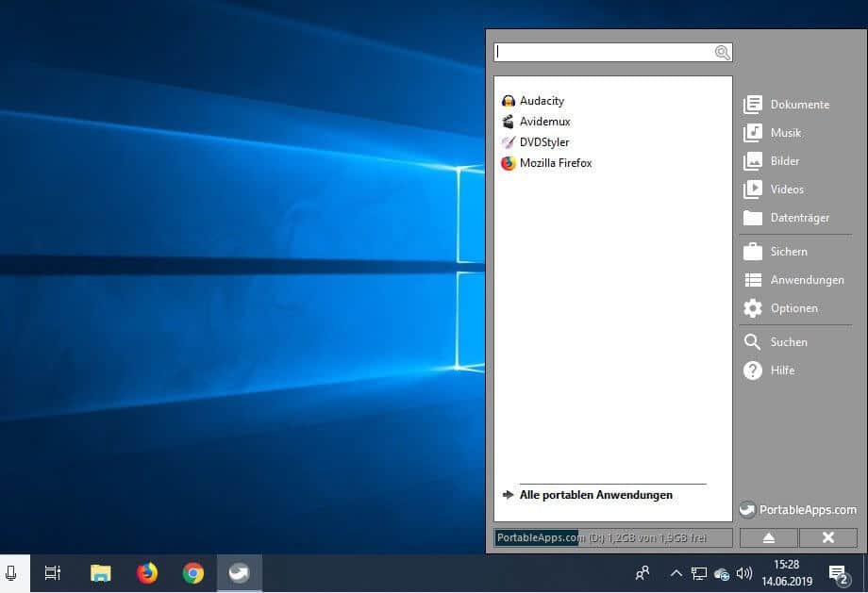Open the Dokumente folder

coord(798,105)
